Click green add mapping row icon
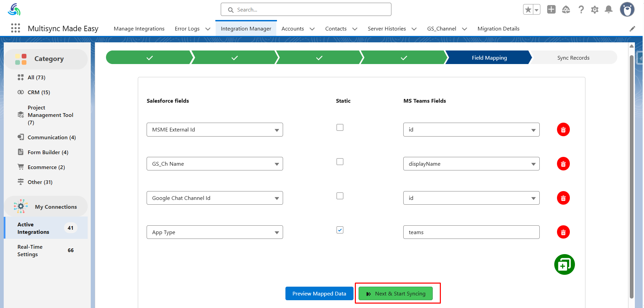This screenshot has width=644, height=308. coord(564,265)
